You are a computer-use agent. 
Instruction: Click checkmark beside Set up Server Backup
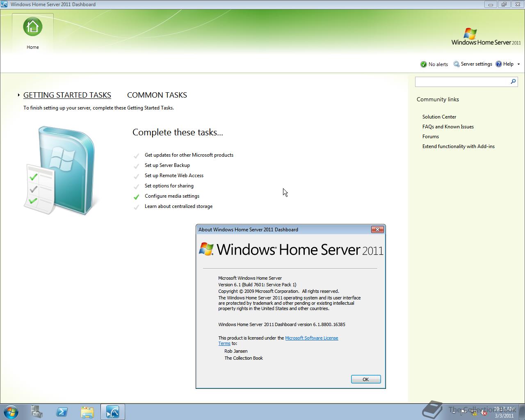137,166
